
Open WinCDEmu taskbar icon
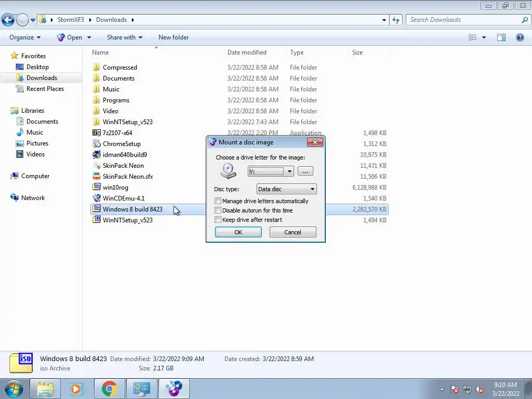(x=174, y=389)
